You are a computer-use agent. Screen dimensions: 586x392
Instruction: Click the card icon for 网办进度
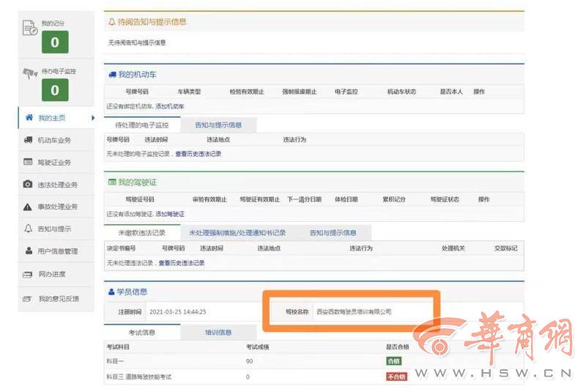28,275
